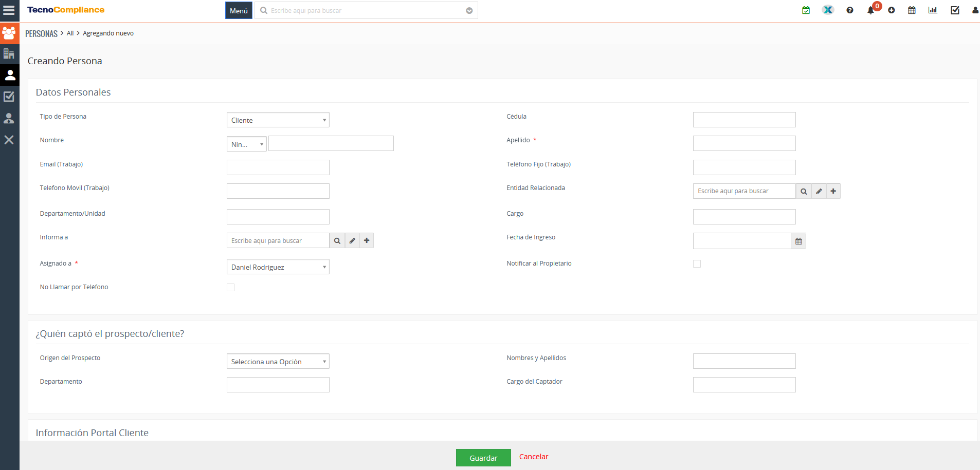The image size is (980, 470).
Task: Click the check-square tasks icon in the top bar
Action: click(x=955, y=10)
